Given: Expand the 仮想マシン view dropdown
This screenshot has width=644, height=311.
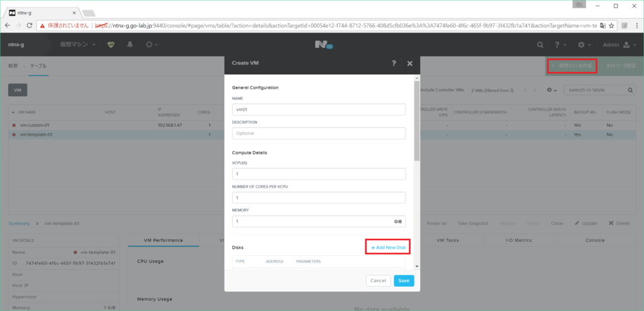Looking at the screenshot, I should click(x=77, y=45).
